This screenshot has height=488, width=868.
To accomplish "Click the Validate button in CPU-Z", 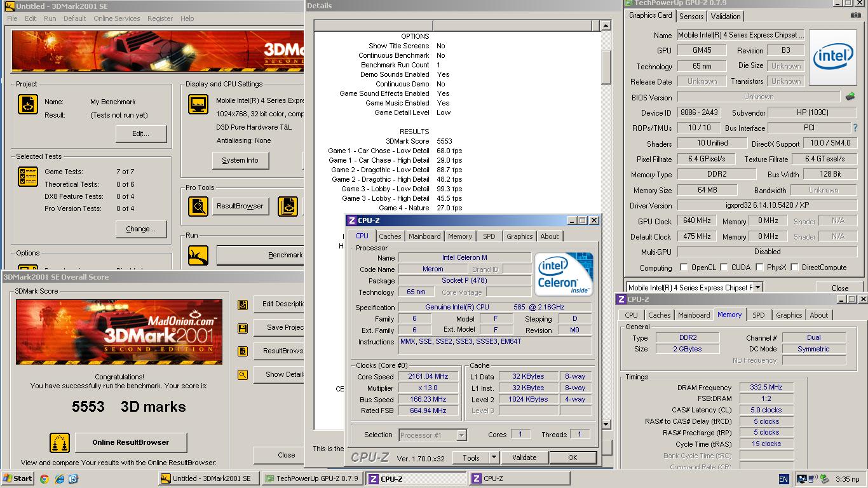I will click(x=524, y=457).
